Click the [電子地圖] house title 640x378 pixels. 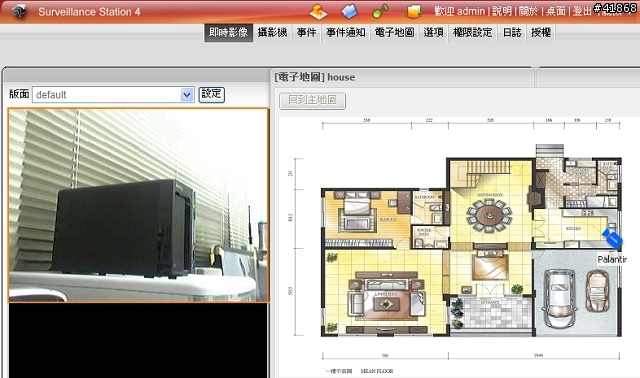(x=315, y=77)
